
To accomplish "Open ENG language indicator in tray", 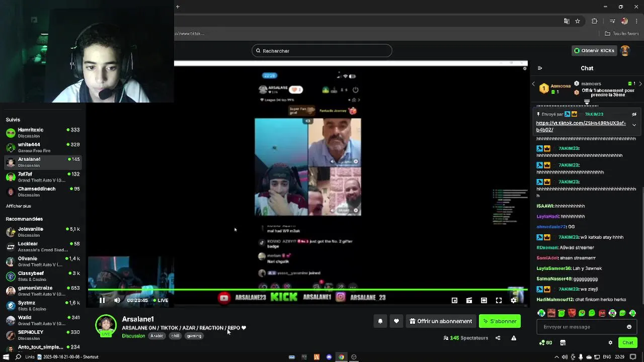I will (607, 357).
